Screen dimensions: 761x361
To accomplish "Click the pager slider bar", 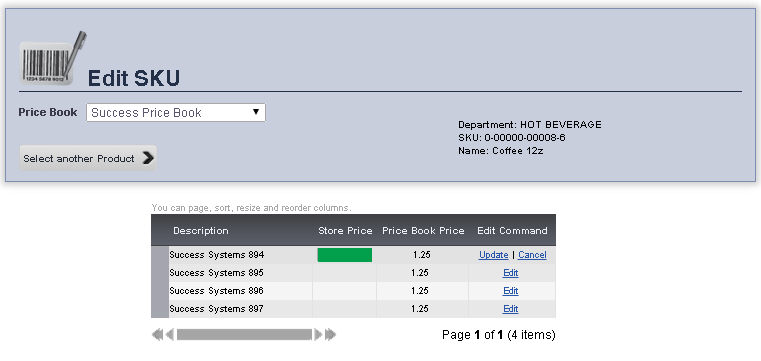I will [x=244, y=335].
